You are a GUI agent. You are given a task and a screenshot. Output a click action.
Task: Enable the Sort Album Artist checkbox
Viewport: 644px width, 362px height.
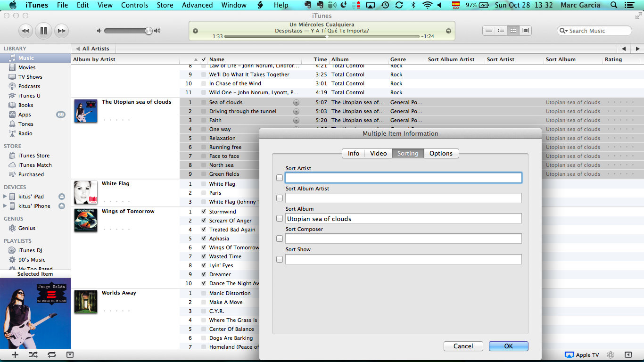tap(280, 198)
